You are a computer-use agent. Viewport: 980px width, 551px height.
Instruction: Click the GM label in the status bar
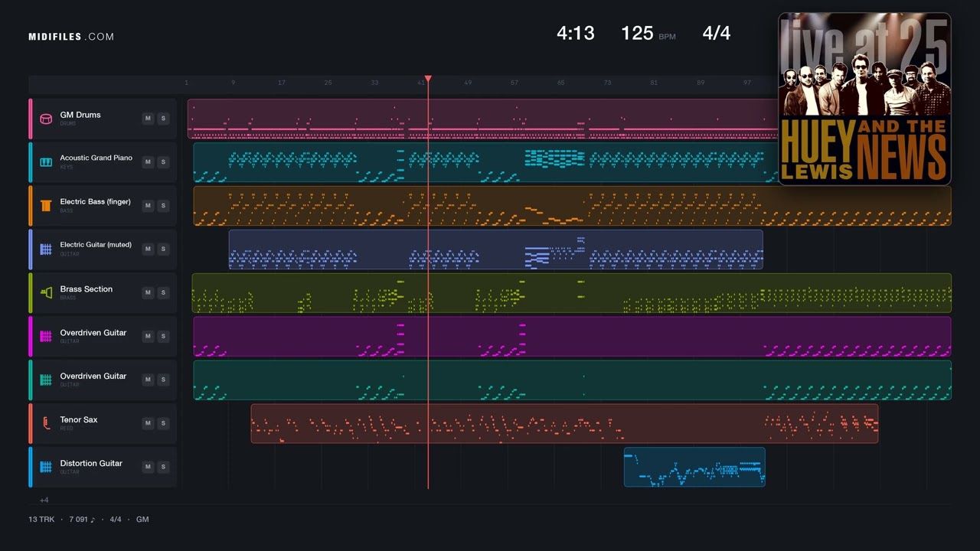[x=142, y=520]
